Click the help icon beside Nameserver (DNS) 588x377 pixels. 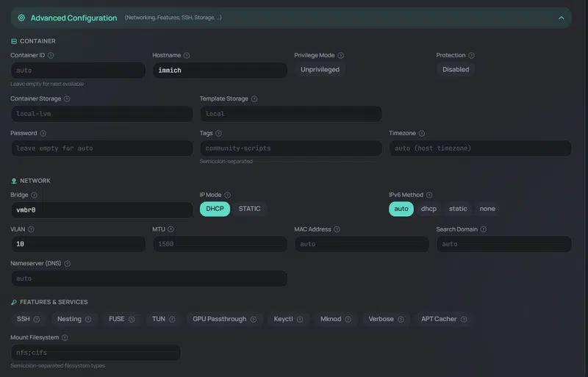67,263
